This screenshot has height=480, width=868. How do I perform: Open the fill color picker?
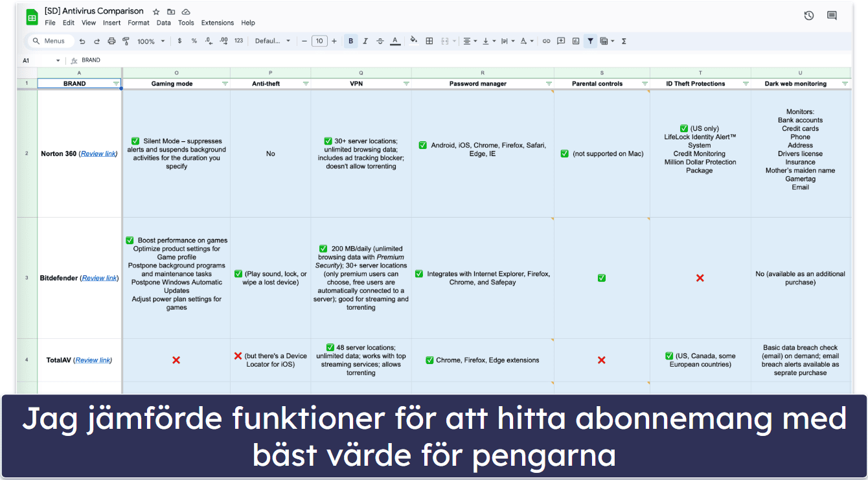(x=414, y=41)
